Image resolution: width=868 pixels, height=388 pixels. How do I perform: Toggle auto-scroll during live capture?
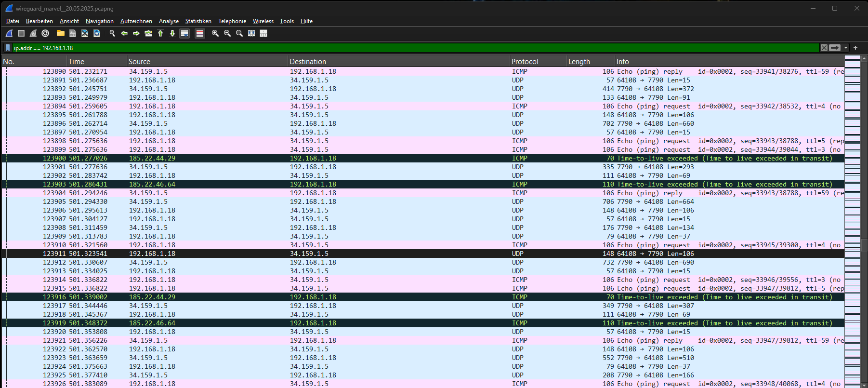[184, 33]
